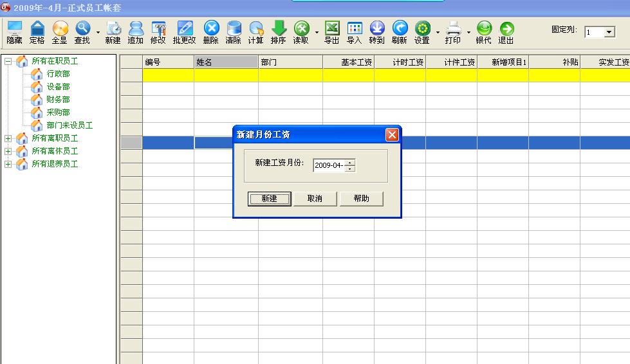The height and width of the screenshot is (364, 630).
Task: Click the 新建工资月份 date field
Action: click(x=329, y=165)
